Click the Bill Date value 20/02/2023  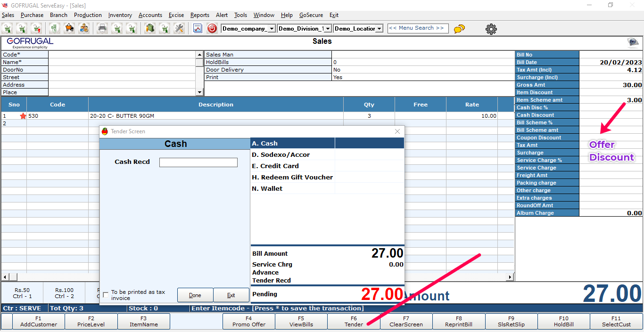pyautogui.click(x=621, y=62)
